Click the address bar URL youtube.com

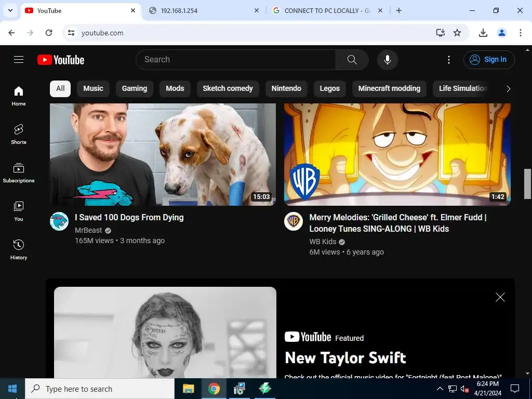(102, 33)
